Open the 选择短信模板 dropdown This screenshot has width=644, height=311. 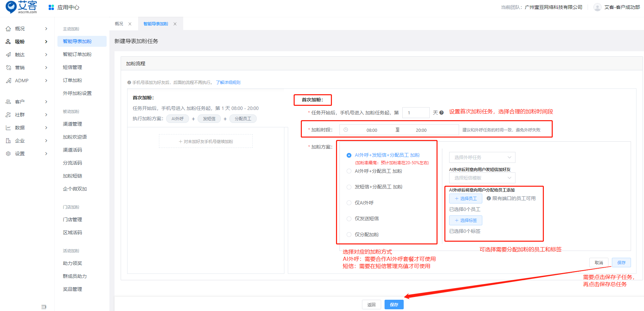482,178
